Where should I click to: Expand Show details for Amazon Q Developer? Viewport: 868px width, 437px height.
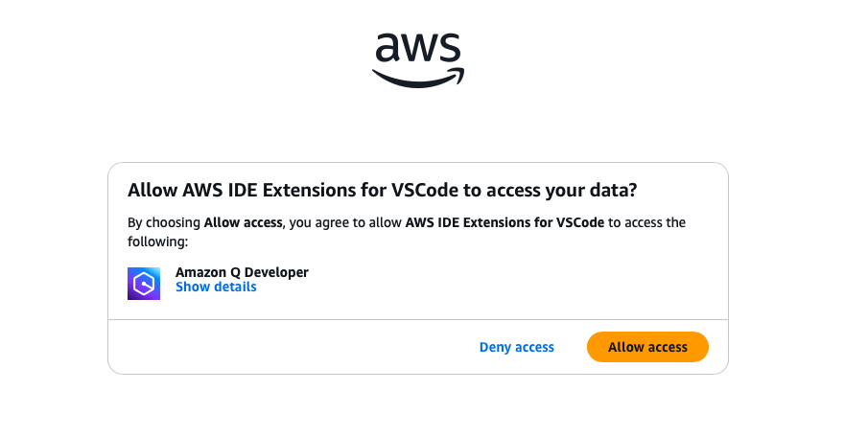pos(216,287)
